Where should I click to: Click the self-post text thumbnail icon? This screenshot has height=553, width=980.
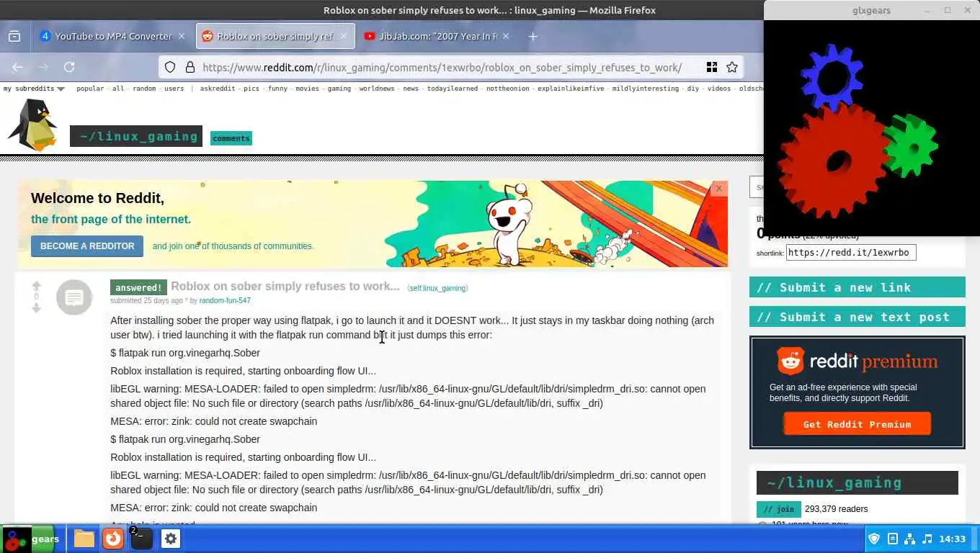click(74, 297)
